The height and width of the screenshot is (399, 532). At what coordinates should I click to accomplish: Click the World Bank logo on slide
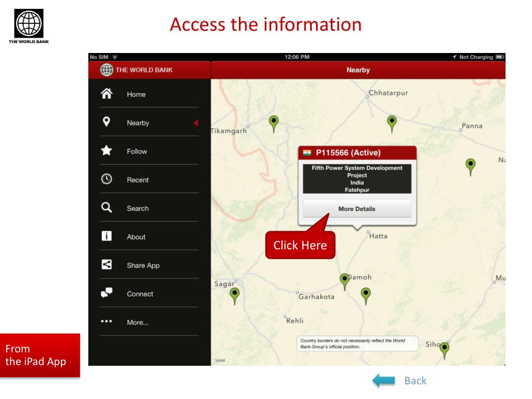coord(29,26)
